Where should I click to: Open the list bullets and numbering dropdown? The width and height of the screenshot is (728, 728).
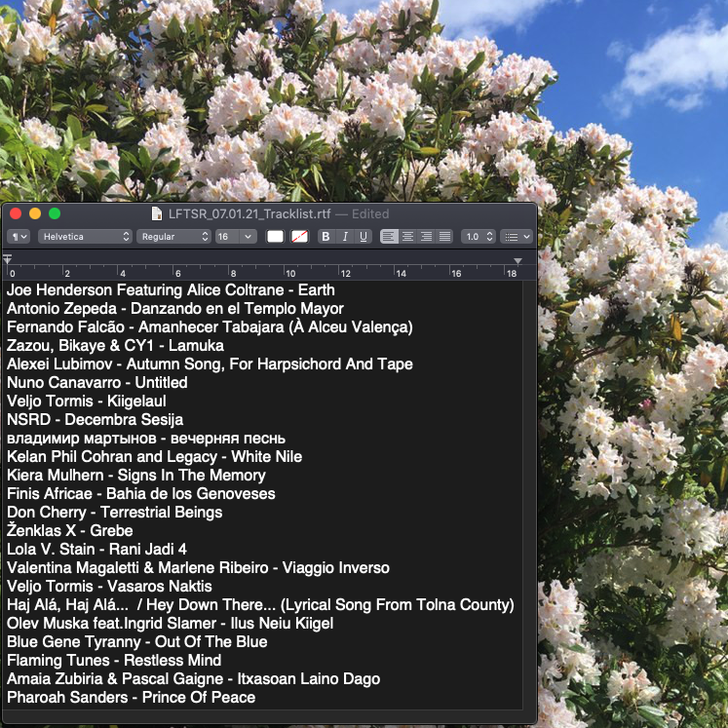click(517, 237)
